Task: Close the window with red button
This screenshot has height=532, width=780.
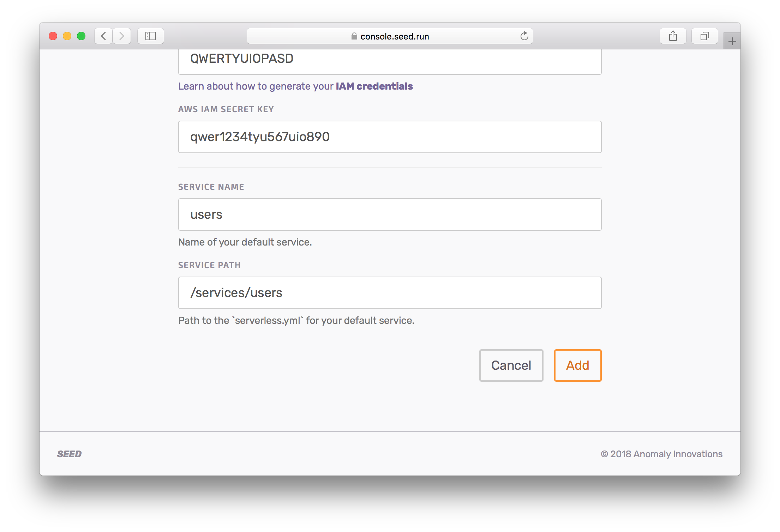Action: 53,36
